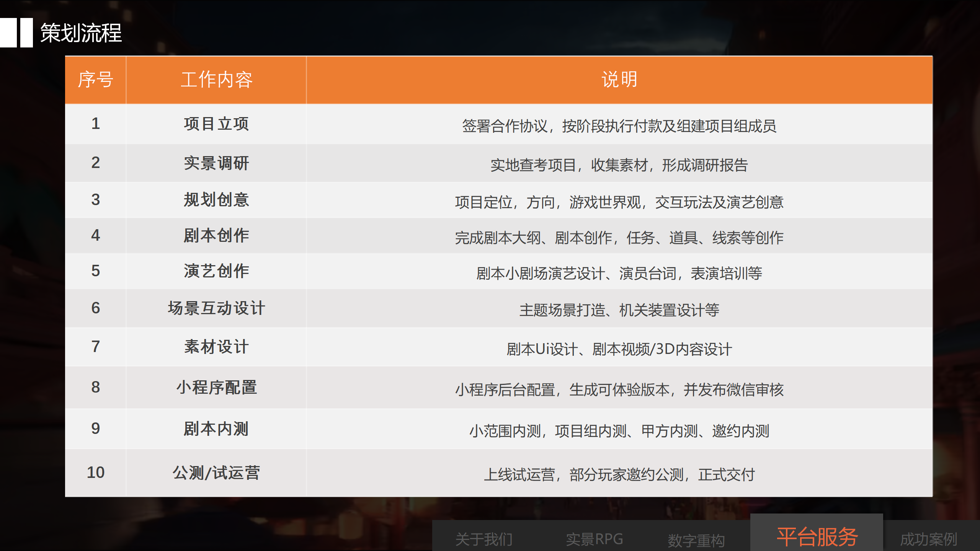Click sequence number 1 in the table
The height and width of the screenshot is (551, 980).
pos(96,124)
